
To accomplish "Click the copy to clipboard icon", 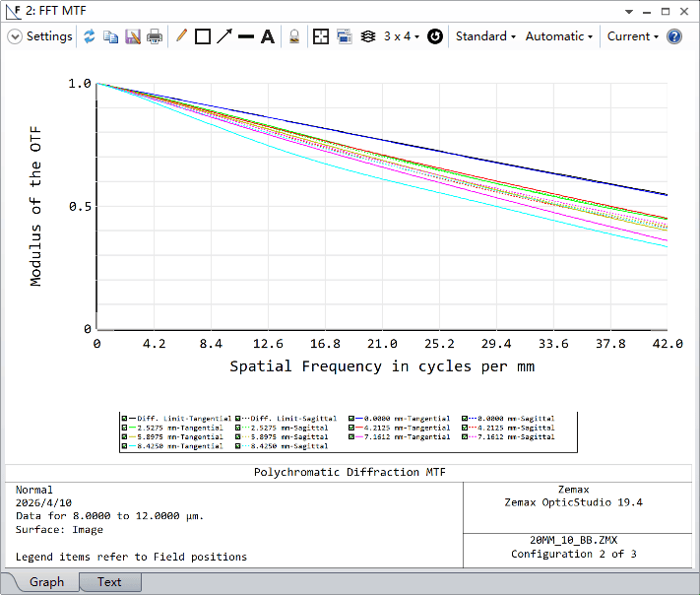I will [x=111, y=36].
